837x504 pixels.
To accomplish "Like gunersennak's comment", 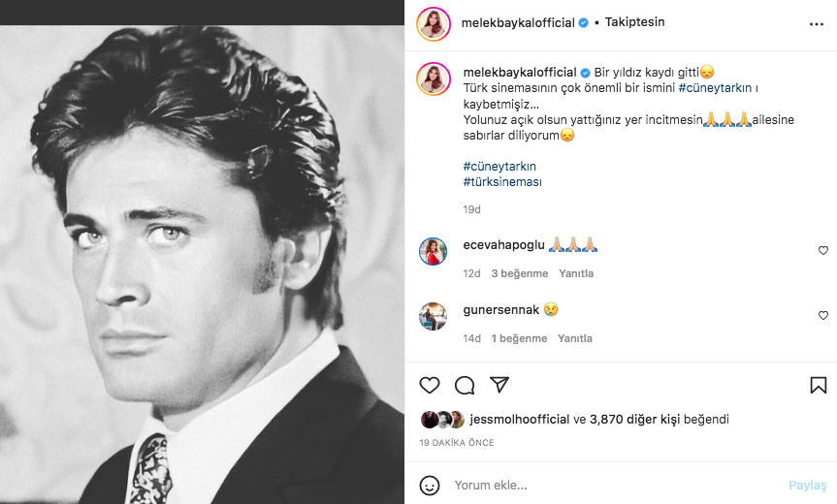I will click(823, 315).
